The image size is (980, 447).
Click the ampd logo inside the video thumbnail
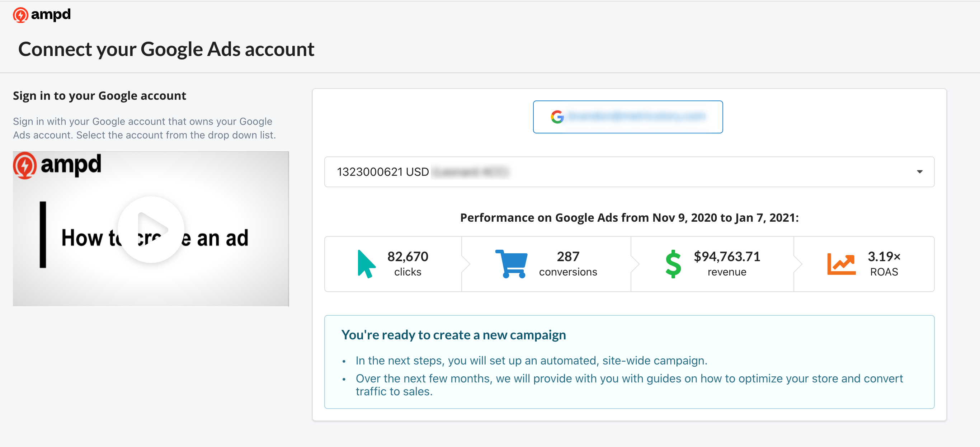point(57,165)
